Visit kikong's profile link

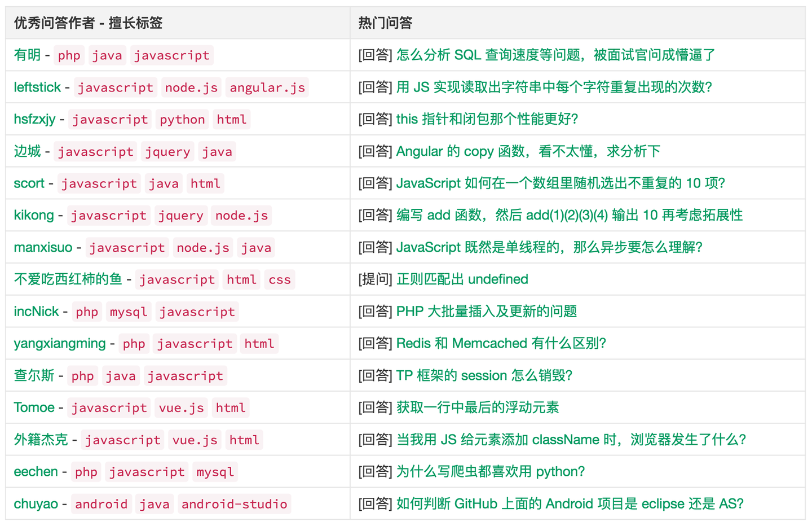(34, 215)
